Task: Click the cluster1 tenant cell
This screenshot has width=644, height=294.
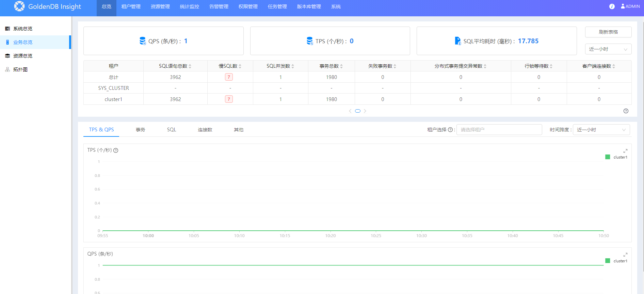Action: coord(113,99)
